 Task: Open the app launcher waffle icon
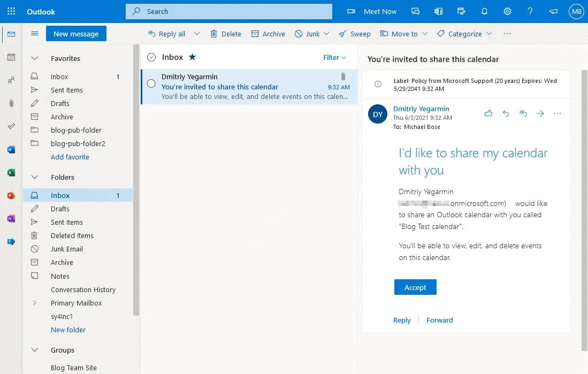pos(11,11)
